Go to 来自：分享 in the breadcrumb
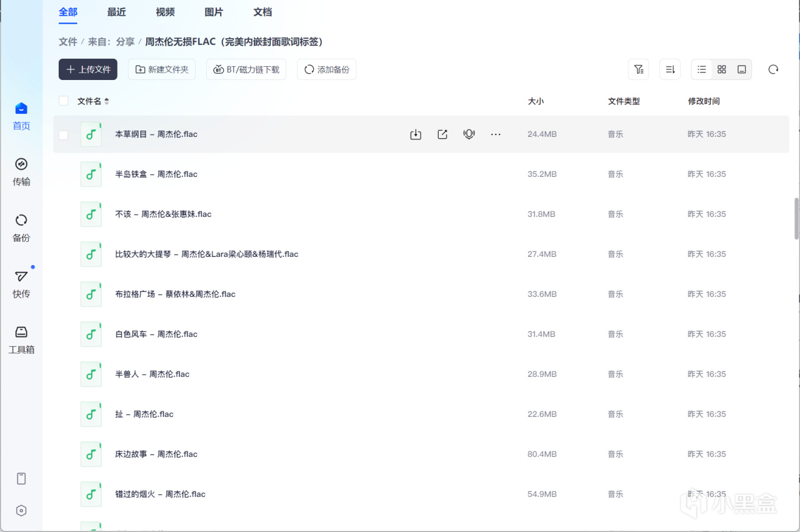The height and width of the screenshot is (532, 800). click(x=111, y=42)
